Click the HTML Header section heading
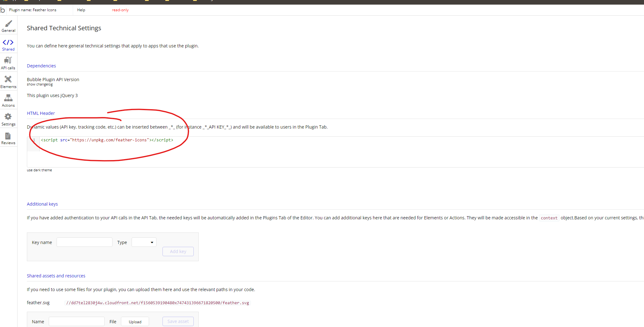Screen dimensions: 644x327 tap(41, 113)
